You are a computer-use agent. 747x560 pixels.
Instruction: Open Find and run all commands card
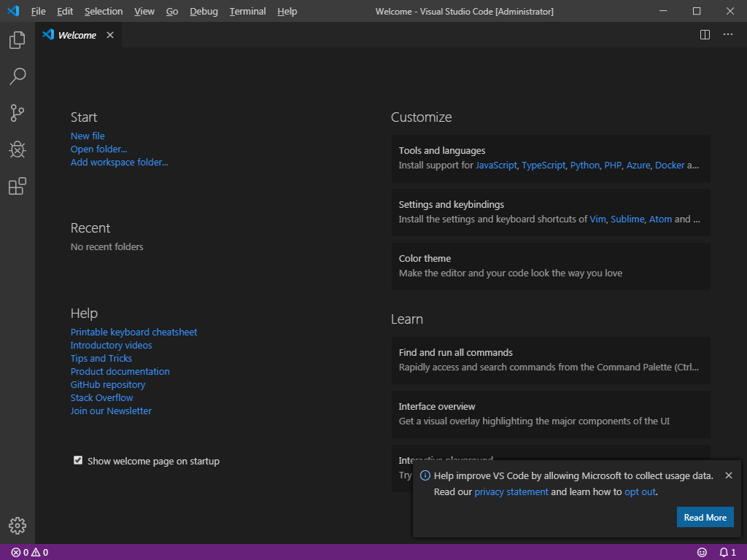[551, 360]
